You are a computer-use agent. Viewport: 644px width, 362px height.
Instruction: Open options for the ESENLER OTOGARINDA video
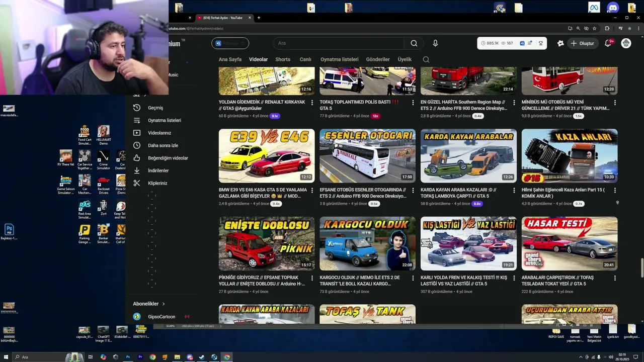click(413, 191)
